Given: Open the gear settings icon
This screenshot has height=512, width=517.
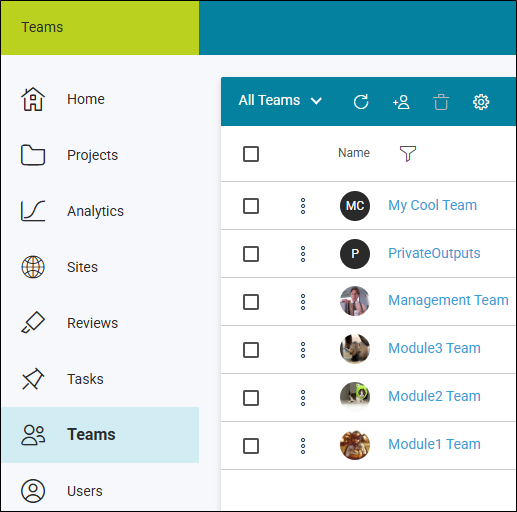Looking at the screenshot, I should tap(481, 102).
